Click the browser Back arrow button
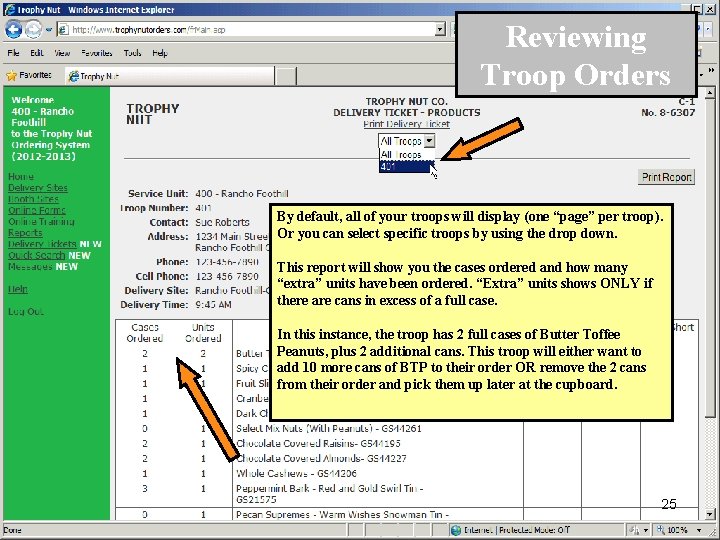The image size is (720, 540). pyautogui.click(x=13, y=30)
